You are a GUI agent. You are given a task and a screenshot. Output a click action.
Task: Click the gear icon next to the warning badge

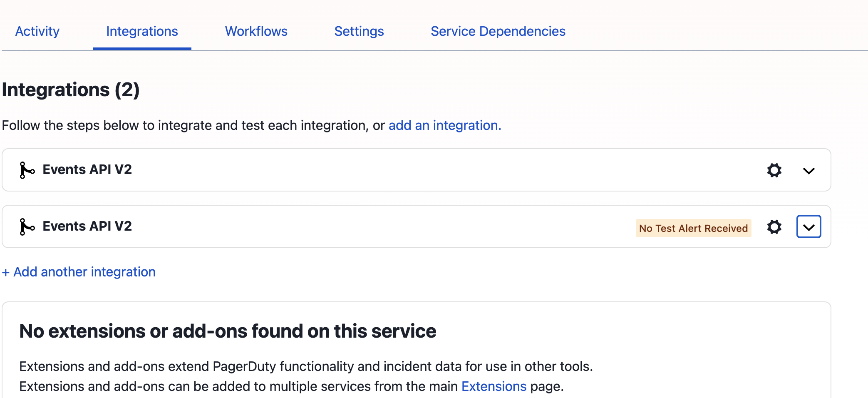pyautogui.click(x=774, y=226)
